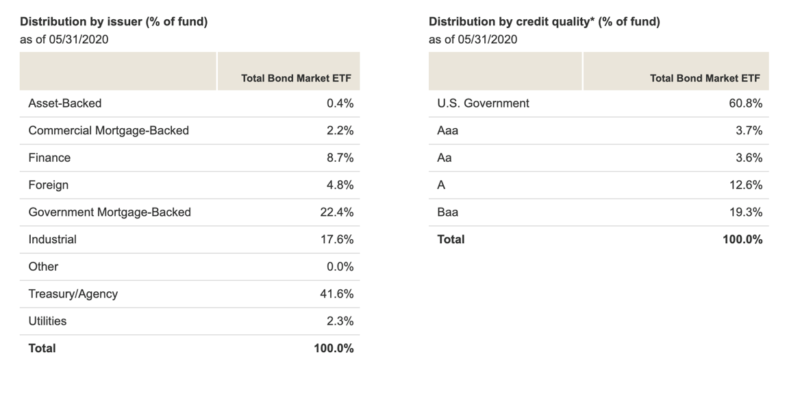The image size is (800, 394).
Task: Click the issuer table Total 100.0%
Action: pos(334,349)
